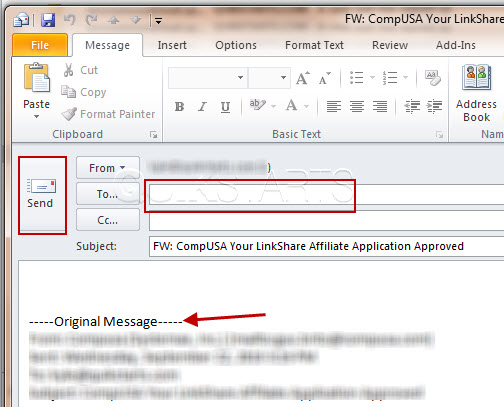Click the Clear Formatting eraser icon
The width and height of the screenshot is (504, 407).
[x=432, y=78]
